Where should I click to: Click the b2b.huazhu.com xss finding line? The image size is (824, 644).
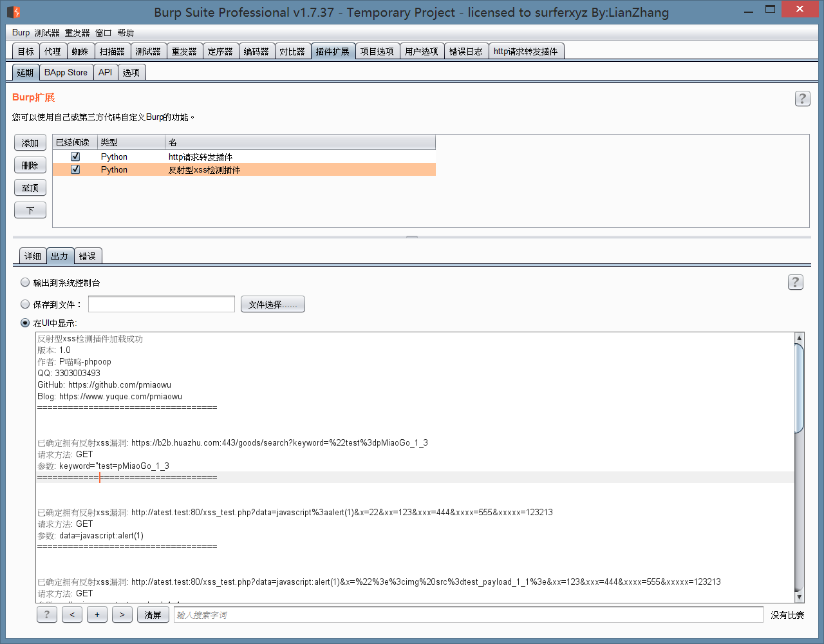tap(232, 442)
